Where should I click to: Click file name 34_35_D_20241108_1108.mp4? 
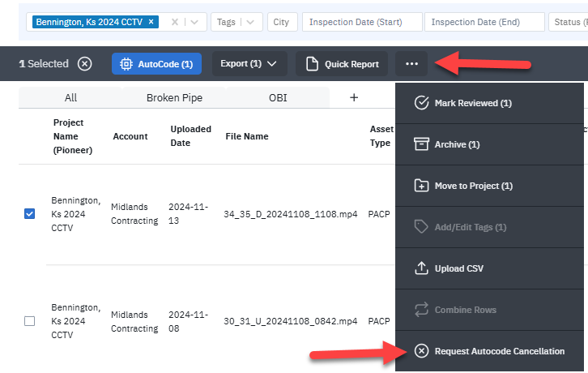tap(291, 214)
